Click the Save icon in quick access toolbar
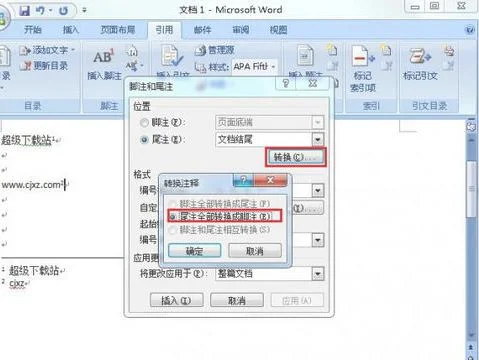Screen dimensions: 479x360 coord(24,11)
